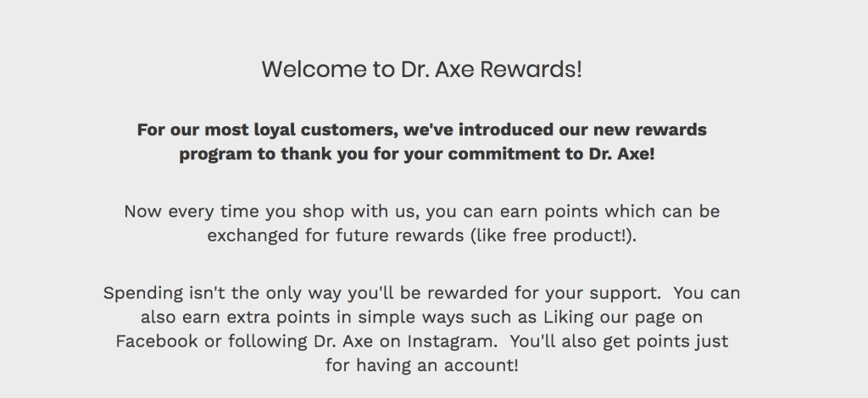Click the bold "For our most loyal customers" line
This screenshot has width=868, height=398.
(x=421, y=131)
